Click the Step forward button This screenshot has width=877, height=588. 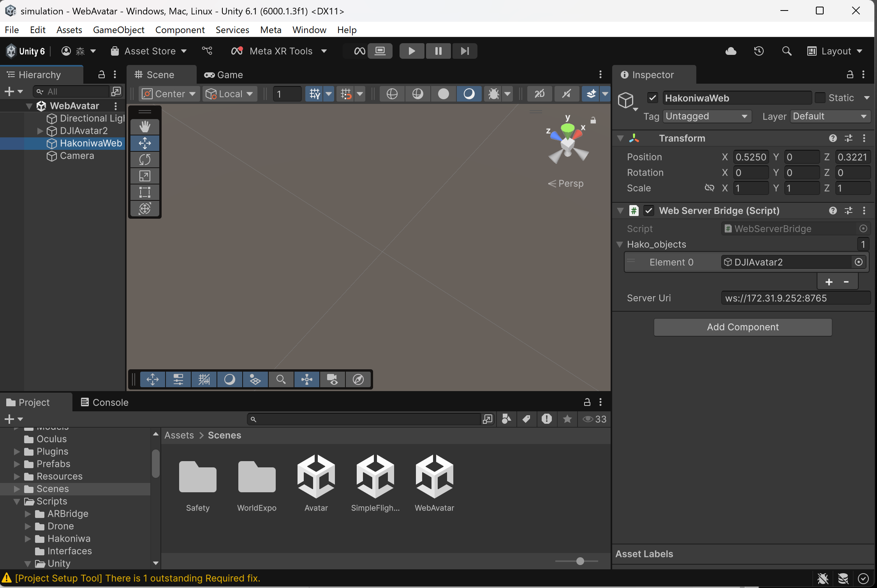tap(465, 51)
